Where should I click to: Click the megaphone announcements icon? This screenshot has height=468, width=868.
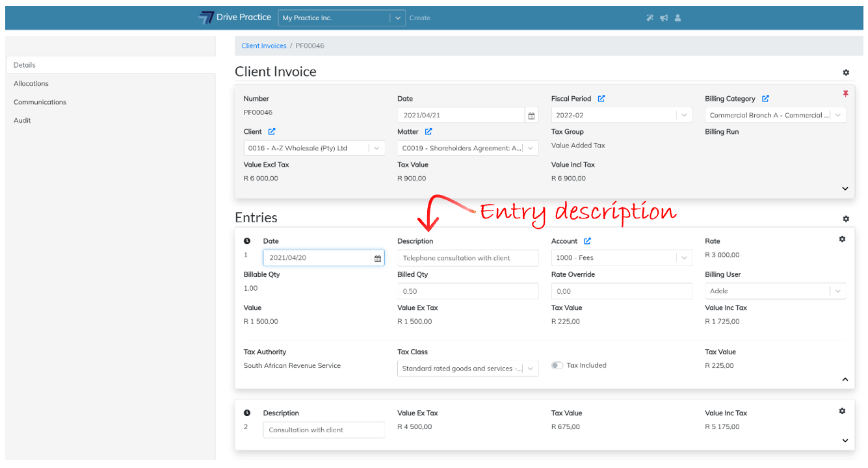[x=664, y=18]
